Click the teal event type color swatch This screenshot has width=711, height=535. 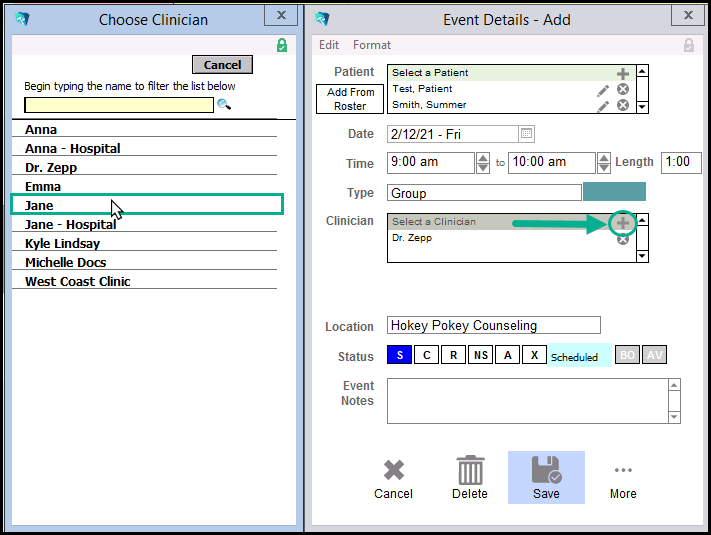coord(614,193)
